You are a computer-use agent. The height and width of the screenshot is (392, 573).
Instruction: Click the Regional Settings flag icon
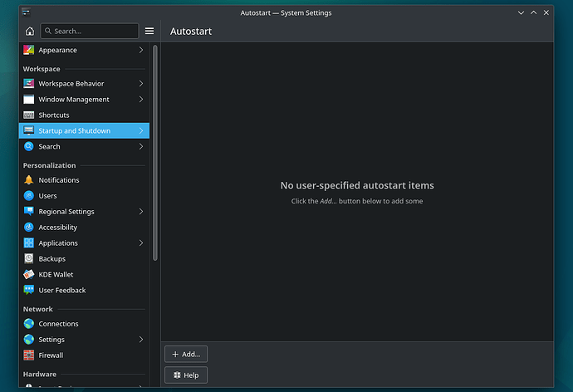point(28,212)
